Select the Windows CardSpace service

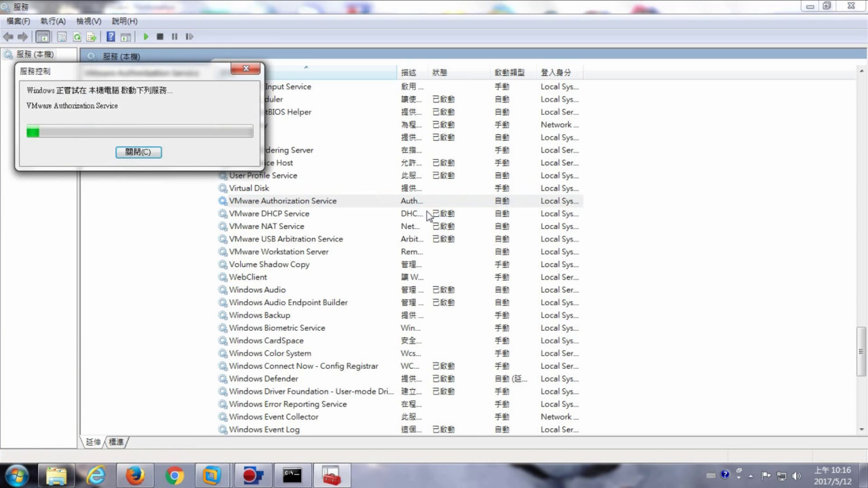coord(399,340)
